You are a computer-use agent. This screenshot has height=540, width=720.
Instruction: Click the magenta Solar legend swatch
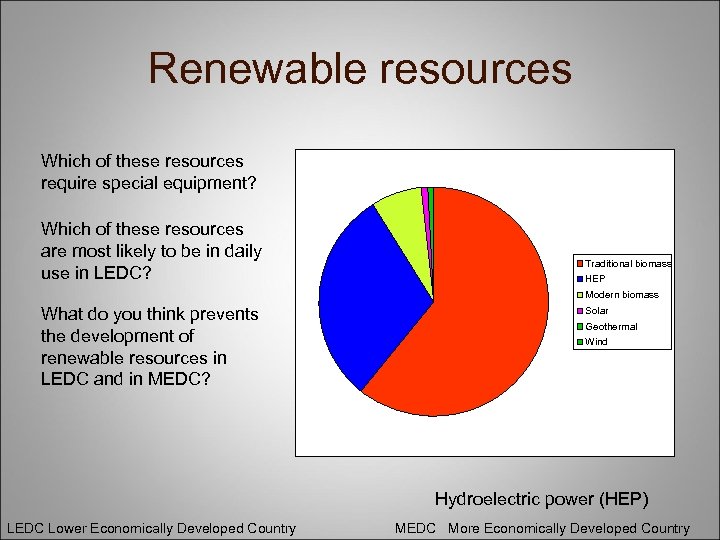pos(580,311)
